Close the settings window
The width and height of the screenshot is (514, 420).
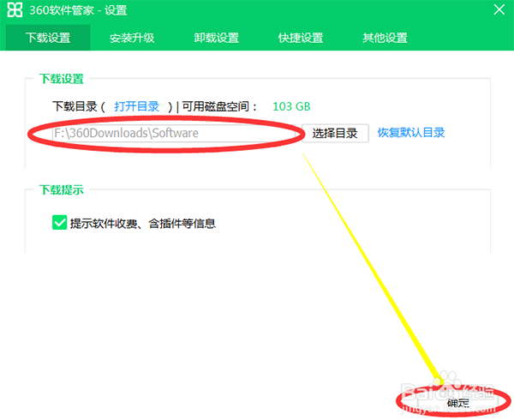499,10
